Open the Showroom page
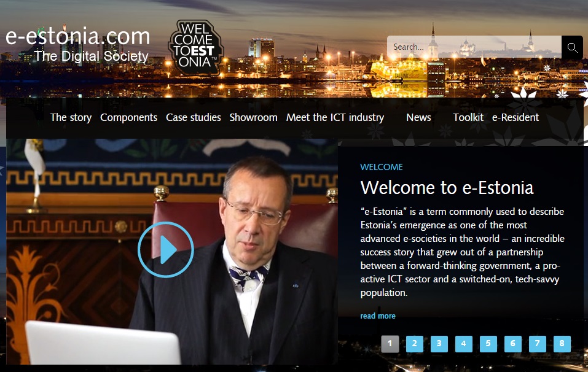The width and height of the screenshot is (588, 372). pos(254,118)
